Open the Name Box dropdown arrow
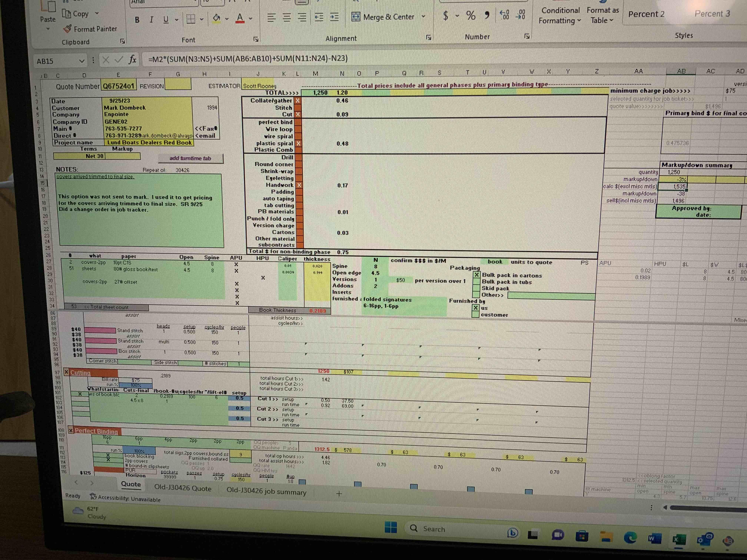 [x=81, y=61]
